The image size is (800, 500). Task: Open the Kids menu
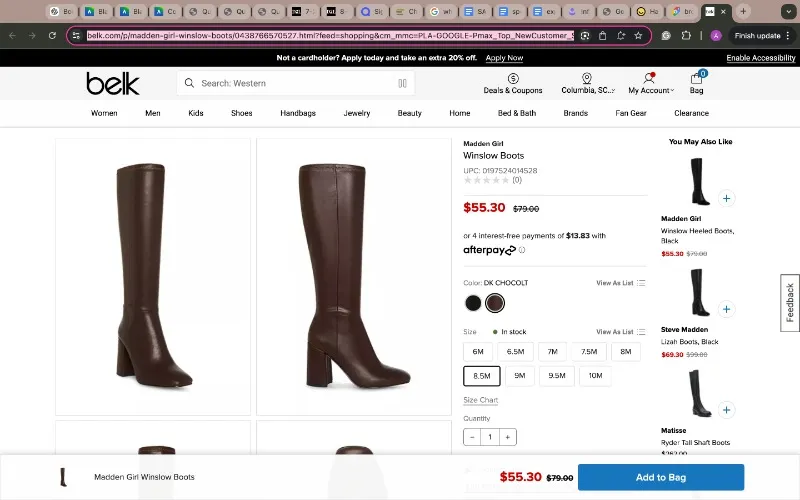(196, 113)
